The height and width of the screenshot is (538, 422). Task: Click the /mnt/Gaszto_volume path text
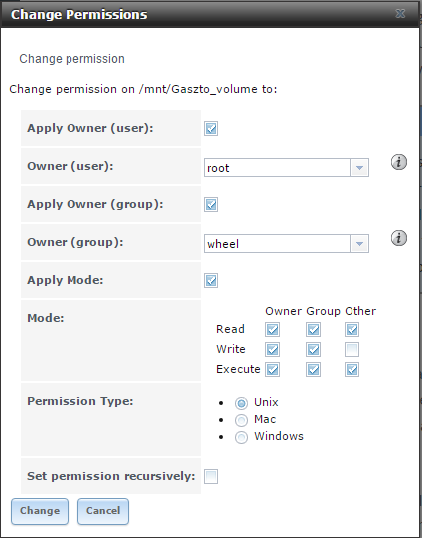198,89
